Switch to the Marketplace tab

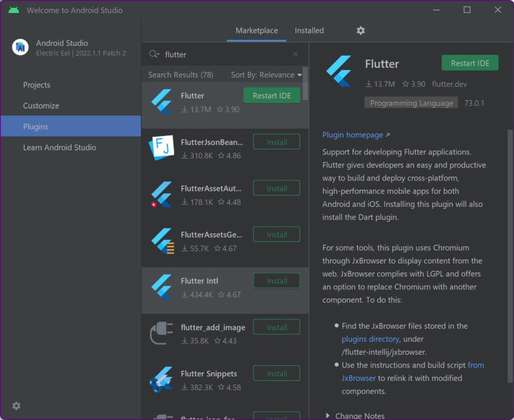coord(256,31)
